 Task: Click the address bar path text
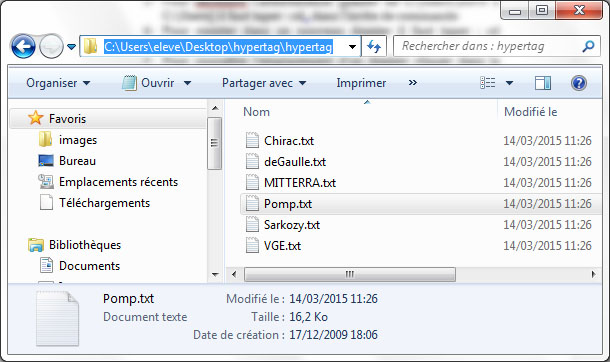coord(218,47)
